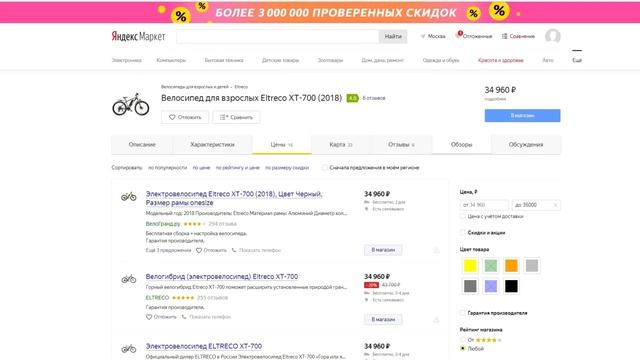Toggle Сначала предложения в моём регионе checkbox
640x360 pixels.
point(324,167)
